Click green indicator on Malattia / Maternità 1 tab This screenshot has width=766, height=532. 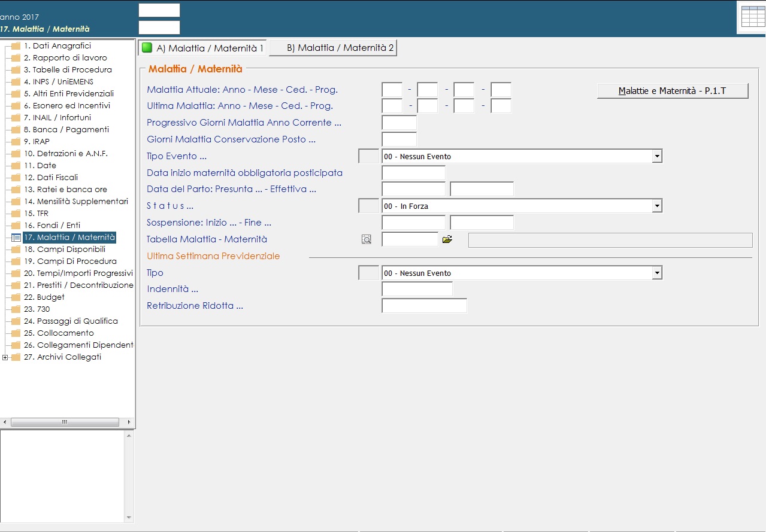[147, 48]
